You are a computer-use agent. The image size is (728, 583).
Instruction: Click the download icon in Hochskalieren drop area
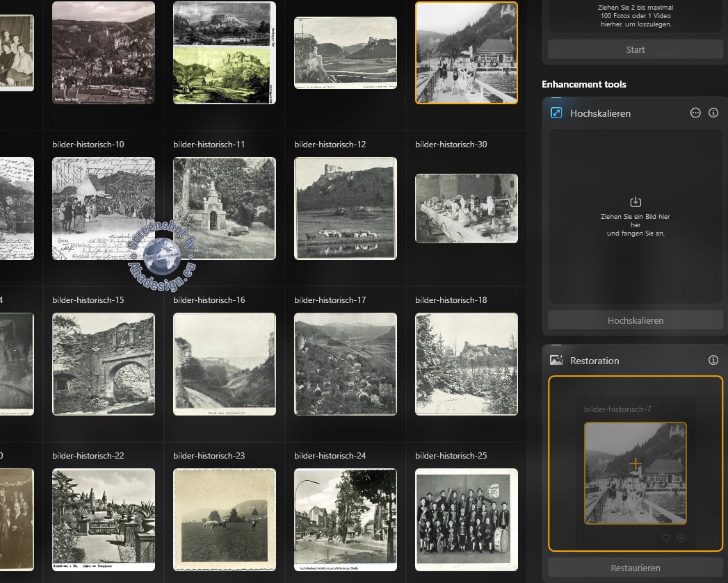click(635, 202)
